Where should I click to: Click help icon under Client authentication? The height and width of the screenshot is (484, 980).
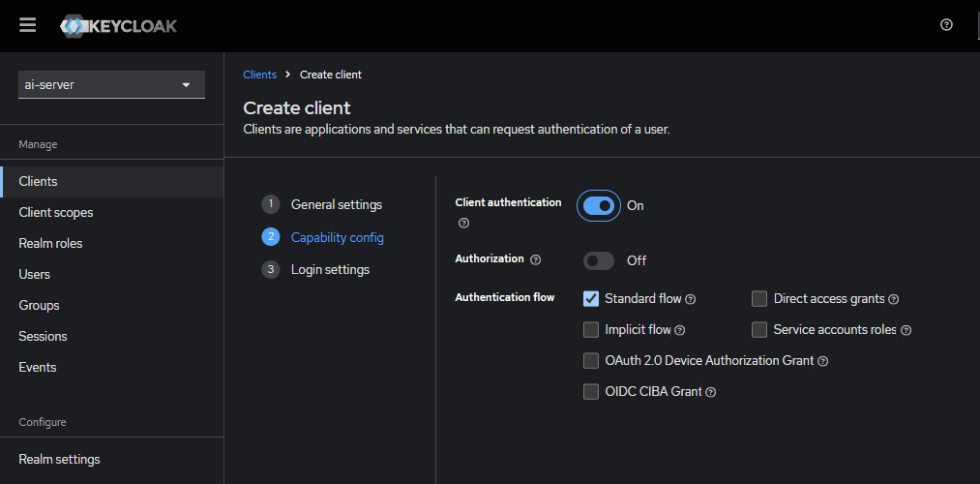click(x=463, y=223)
